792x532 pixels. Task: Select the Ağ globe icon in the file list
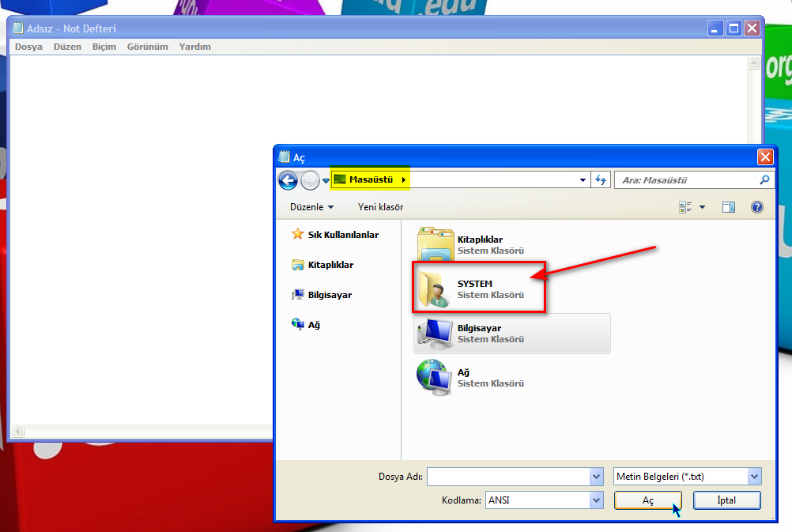tap(434, 377)
